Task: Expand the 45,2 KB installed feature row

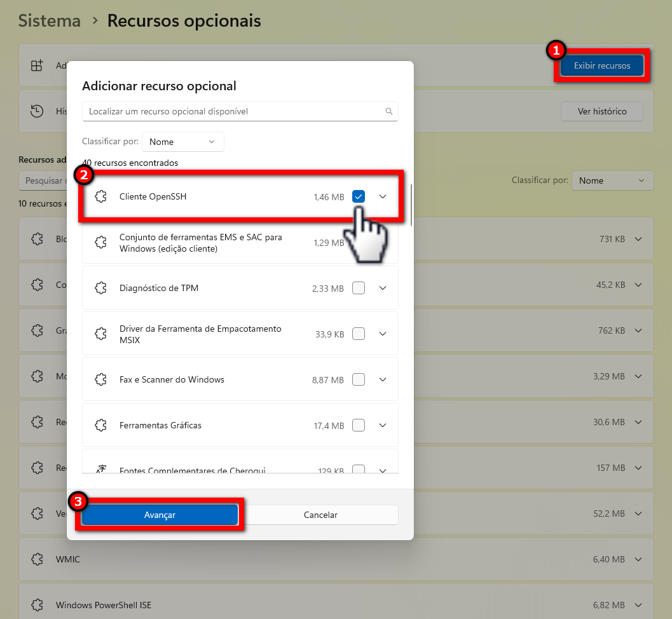Action: [638, 285]
